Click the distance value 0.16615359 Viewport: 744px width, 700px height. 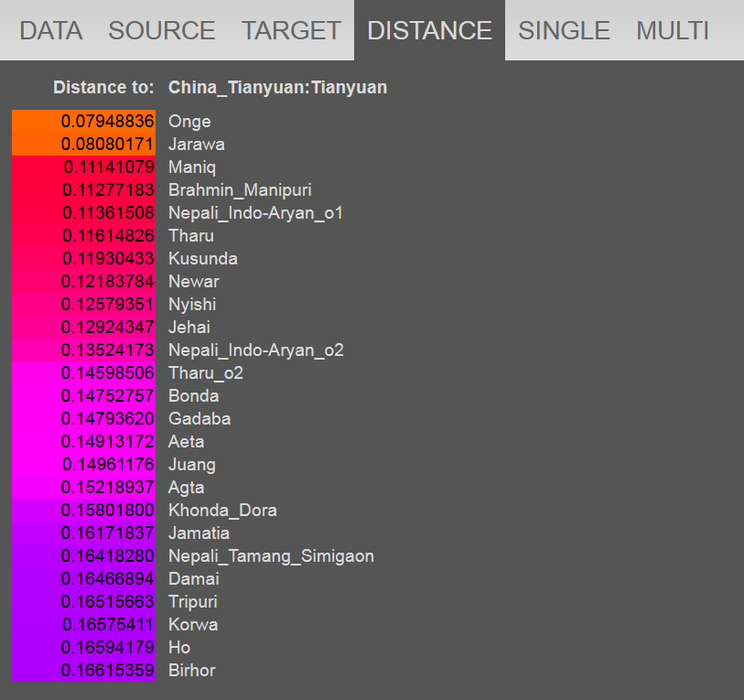[x=83, y=670]
